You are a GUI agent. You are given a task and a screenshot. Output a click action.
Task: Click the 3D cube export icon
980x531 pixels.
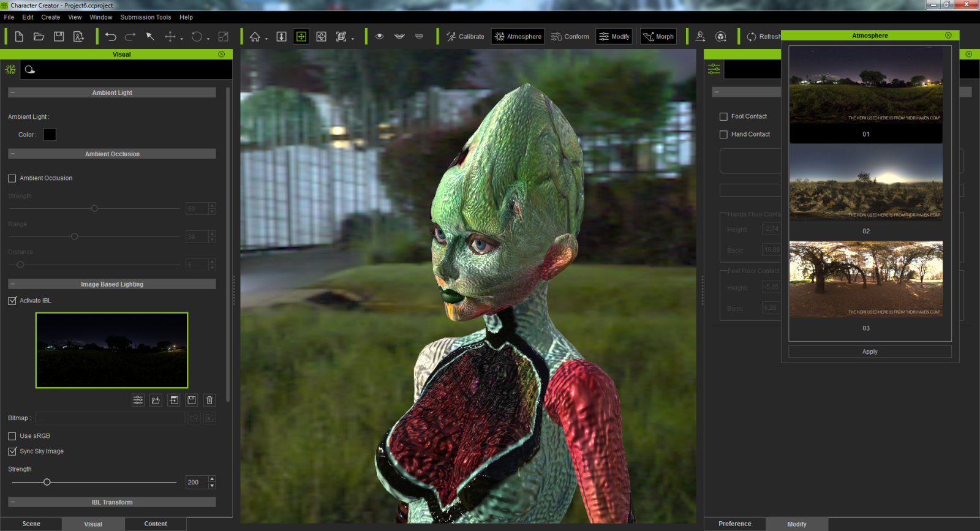(x=721, y=37)
